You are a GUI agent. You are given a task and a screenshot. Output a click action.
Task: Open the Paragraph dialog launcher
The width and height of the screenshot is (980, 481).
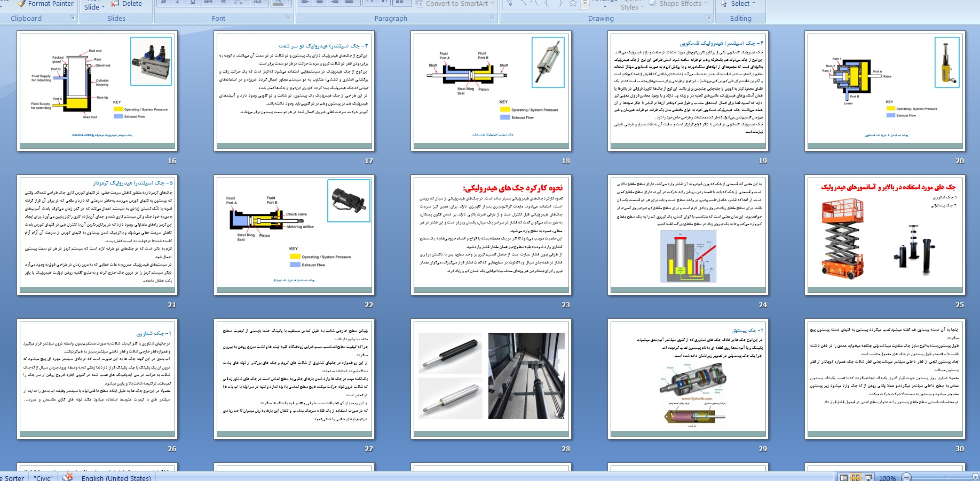[493, 18]
